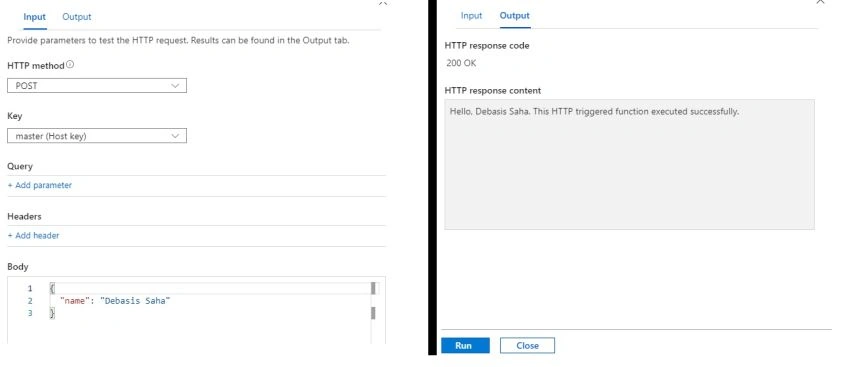
Task: Click the Run button
Action: [465, 345]
